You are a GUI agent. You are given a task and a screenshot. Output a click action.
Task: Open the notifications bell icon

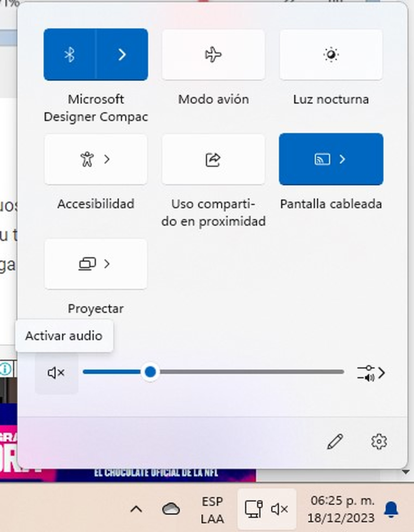point(391,510)
